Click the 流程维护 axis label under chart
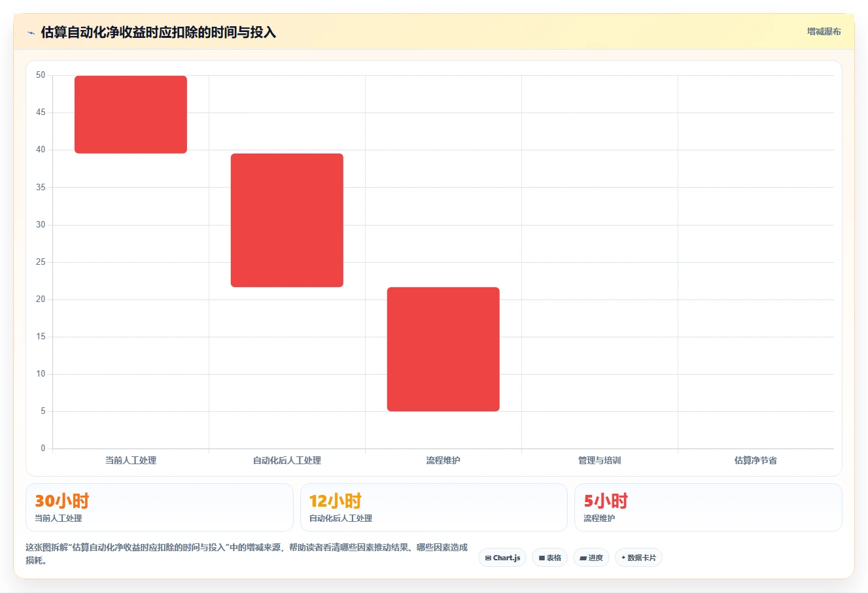This screenshot has width=868, height=593. coord(443,460)
